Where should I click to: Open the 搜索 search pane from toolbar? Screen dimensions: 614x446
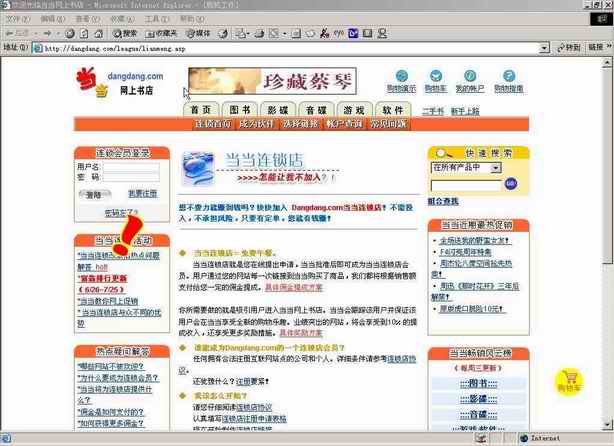[x=125, y=34]
